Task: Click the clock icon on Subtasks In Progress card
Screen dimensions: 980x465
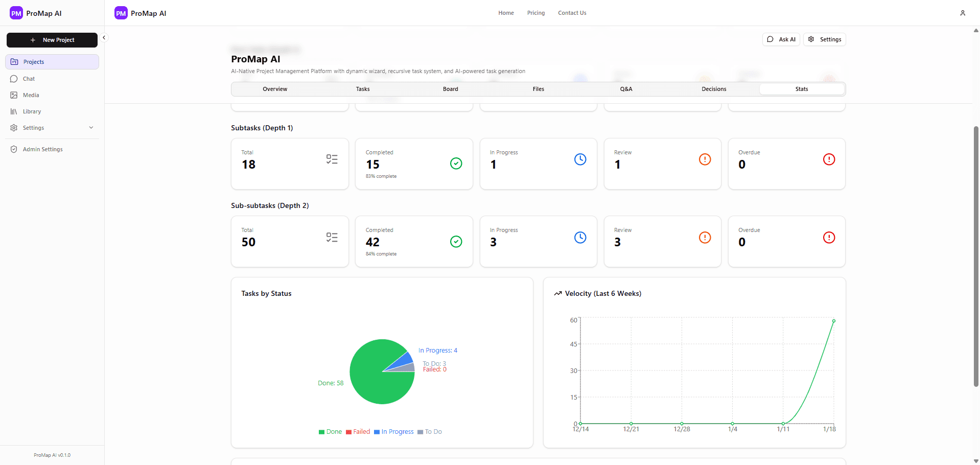Action: (x=580, y=159)
